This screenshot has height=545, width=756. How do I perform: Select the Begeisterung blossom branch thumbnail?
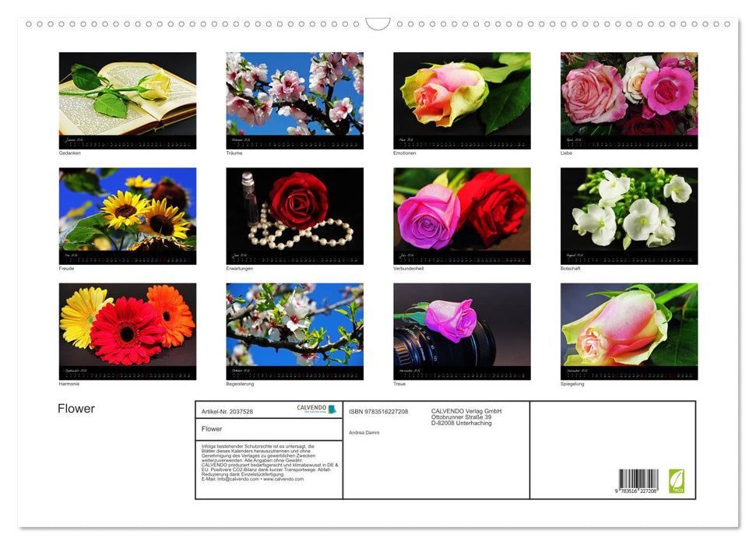point(294,331)
